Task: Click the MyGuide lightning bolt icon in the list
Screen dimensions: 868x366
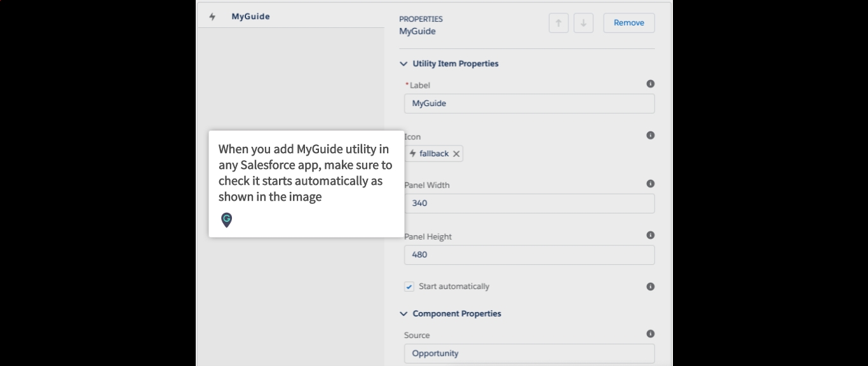Action: [x=212, y=17]
